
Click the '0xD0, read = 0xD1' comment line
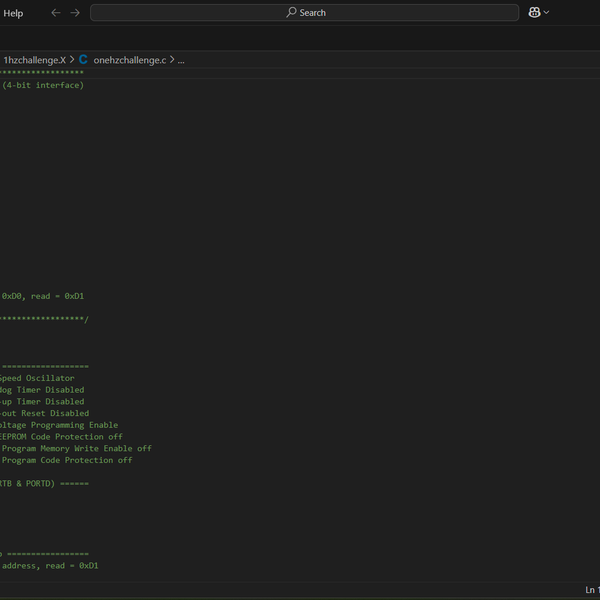(x=42, y=296)
